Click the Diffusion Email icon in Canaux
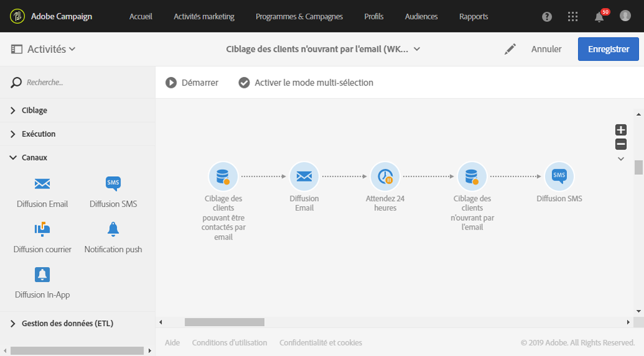This screenshot has width=644, height=356. click(42, 184)
